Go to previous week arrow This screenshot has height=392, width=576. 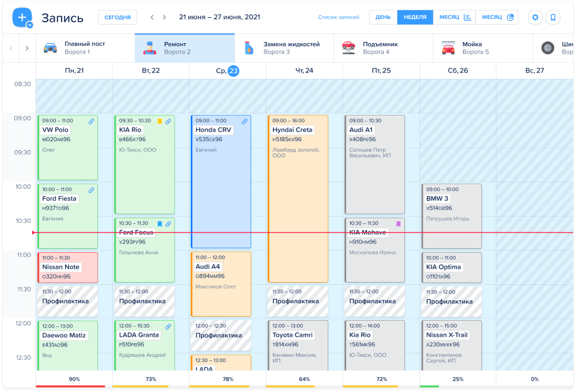click(x=152, y=17)
